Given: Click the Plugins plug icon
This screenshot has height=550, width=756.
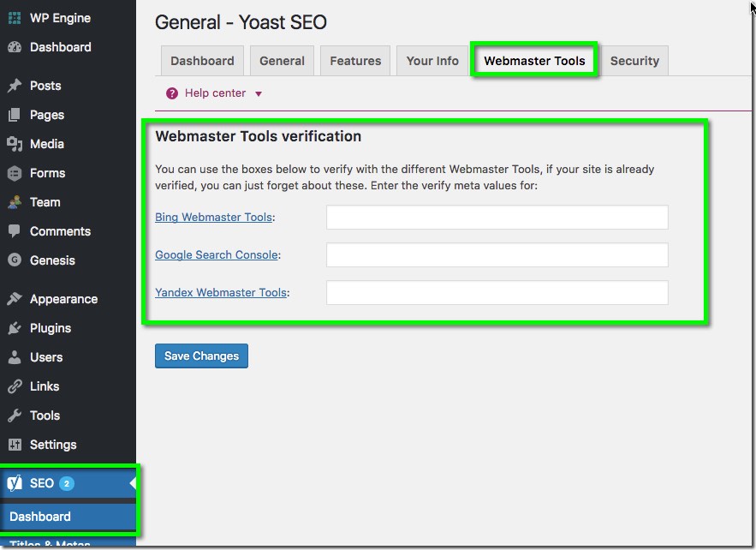Looking at the screenshot, I should 14,328.
